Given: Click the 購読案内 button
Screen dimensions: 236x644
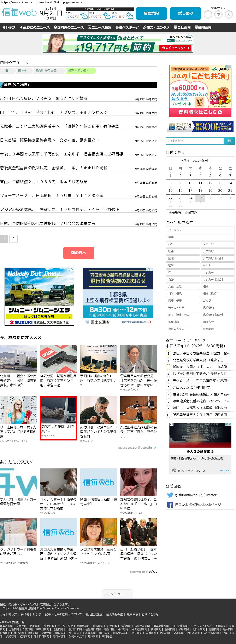Looking at the screenshot, I should 151,13.
